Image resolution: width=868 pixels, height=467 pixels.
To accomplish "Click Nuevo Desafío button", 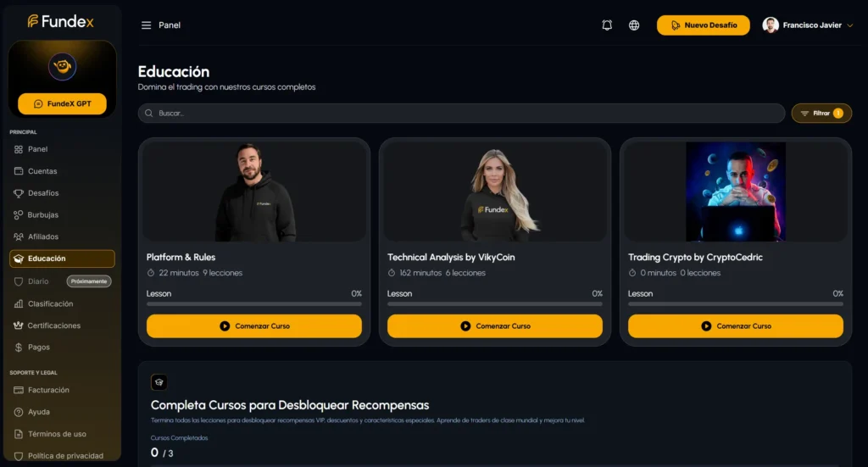I will 703,25.
